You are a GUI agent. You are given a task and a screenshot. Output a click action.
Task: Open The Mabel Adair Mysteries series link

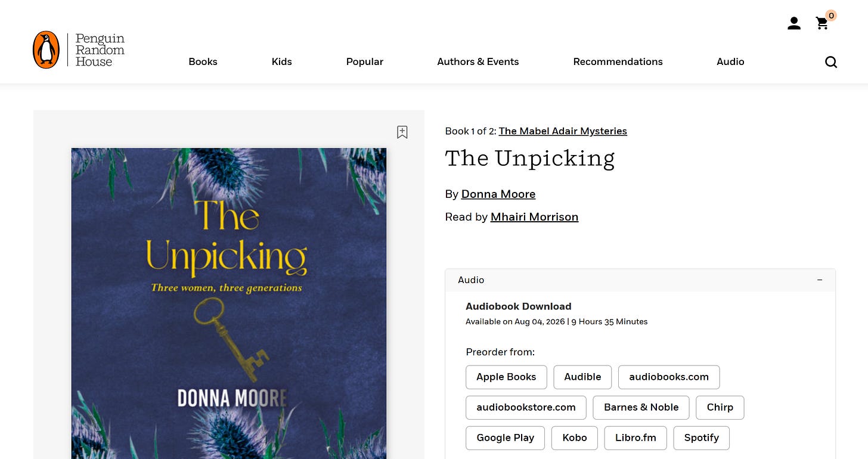(563, 131)
